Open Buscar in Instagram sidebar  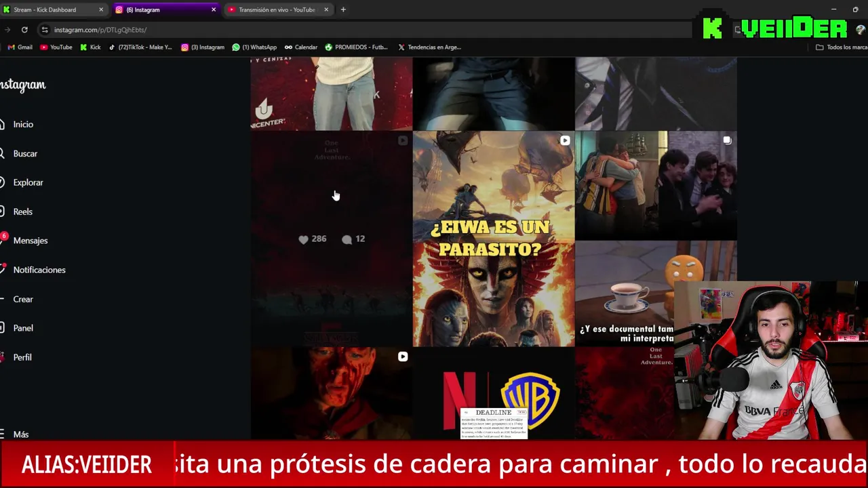pyautogui.click(x=25, y=154)
